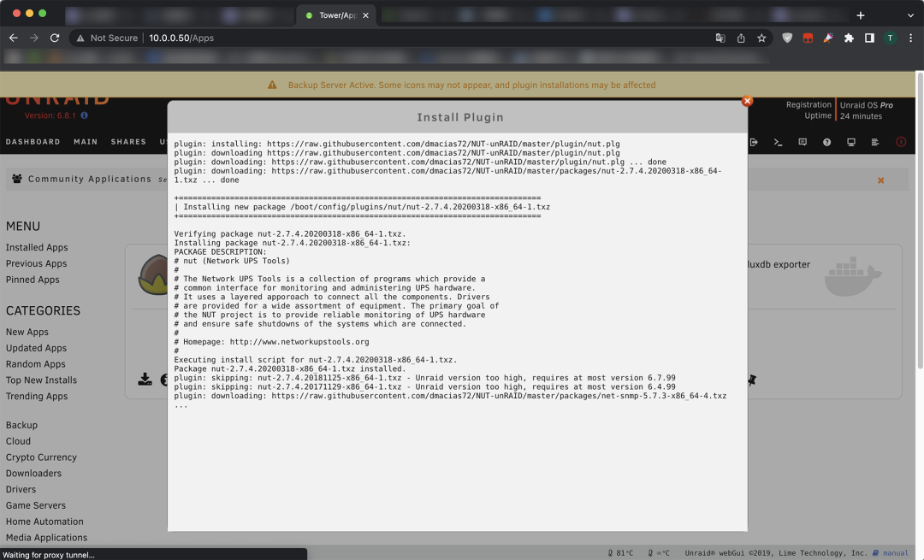Go back in browser history
The image size is (924, 560).
(x=13, y=38)
